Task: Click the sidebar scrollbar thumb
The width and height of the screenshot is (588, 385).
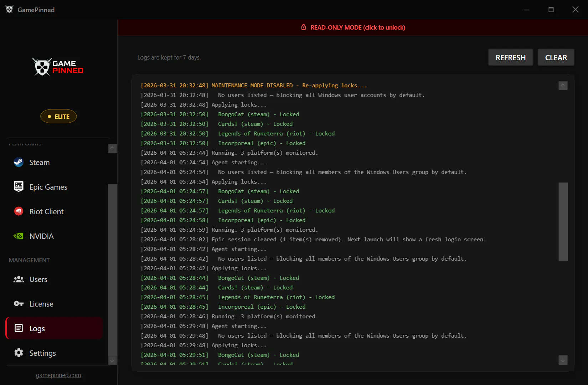Action: coord(112,270)
